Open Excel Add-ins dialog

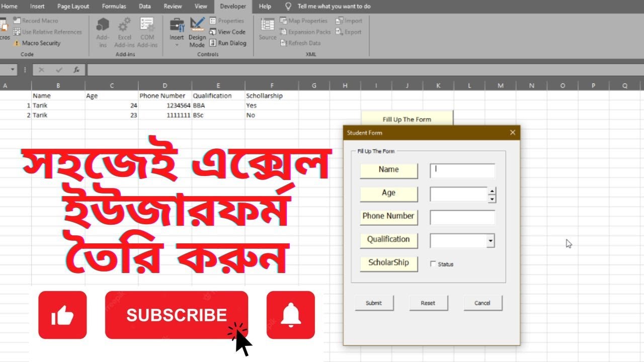pos(124,32)
